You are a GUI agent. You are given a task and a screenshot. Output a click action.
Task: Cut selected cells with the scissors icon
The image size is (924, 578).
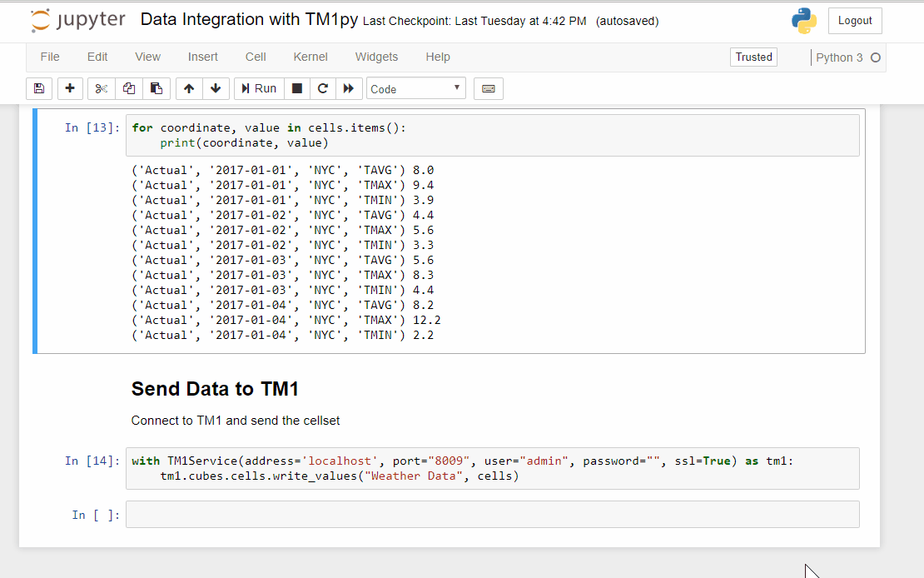point(102,88)
